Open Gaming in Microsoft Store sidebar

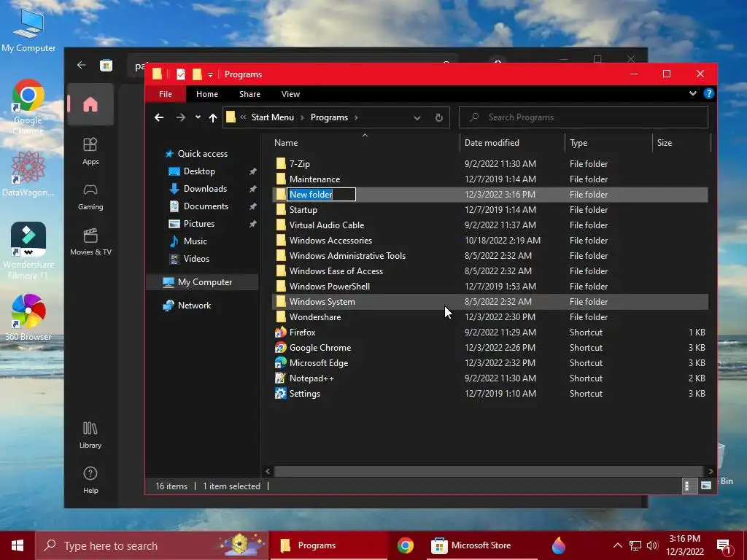click(90, 197)
